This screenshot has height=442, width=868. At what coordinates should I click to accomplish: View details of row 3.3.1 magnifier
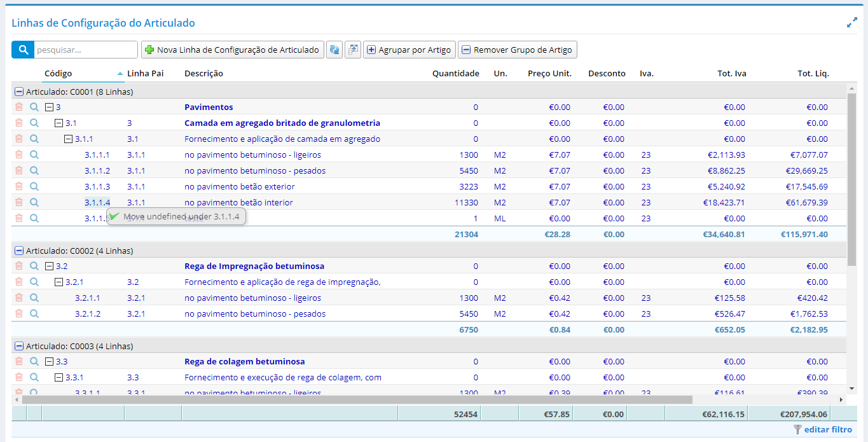tap(34, 377)
